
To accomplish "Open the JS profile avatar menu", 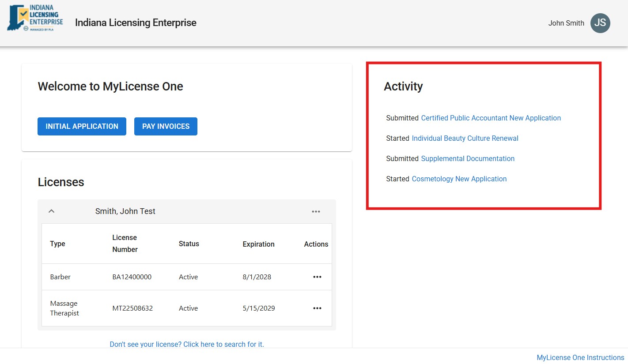I will (x=600, y=23).
